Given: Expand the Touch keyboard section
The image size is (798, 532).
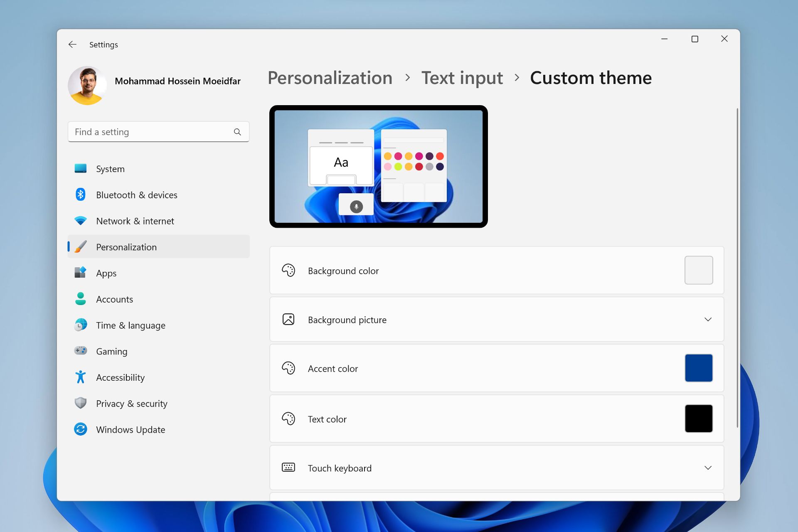Looking at the screenshot, I should tap(708, 468).
